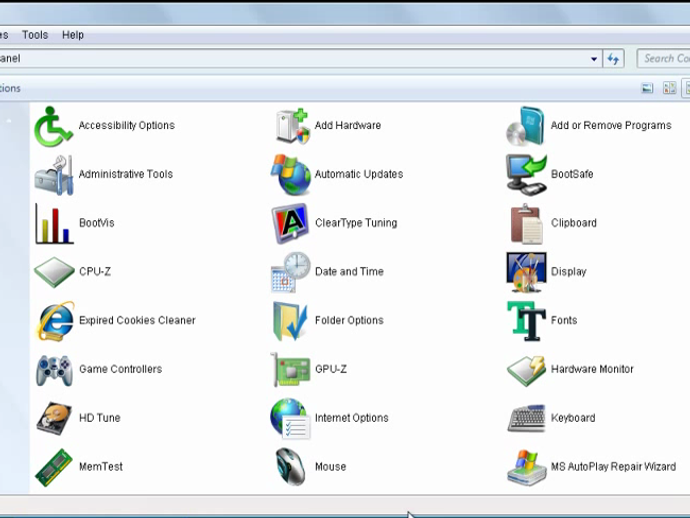
Task: Select the Mouse label
Action: [330, 467]
